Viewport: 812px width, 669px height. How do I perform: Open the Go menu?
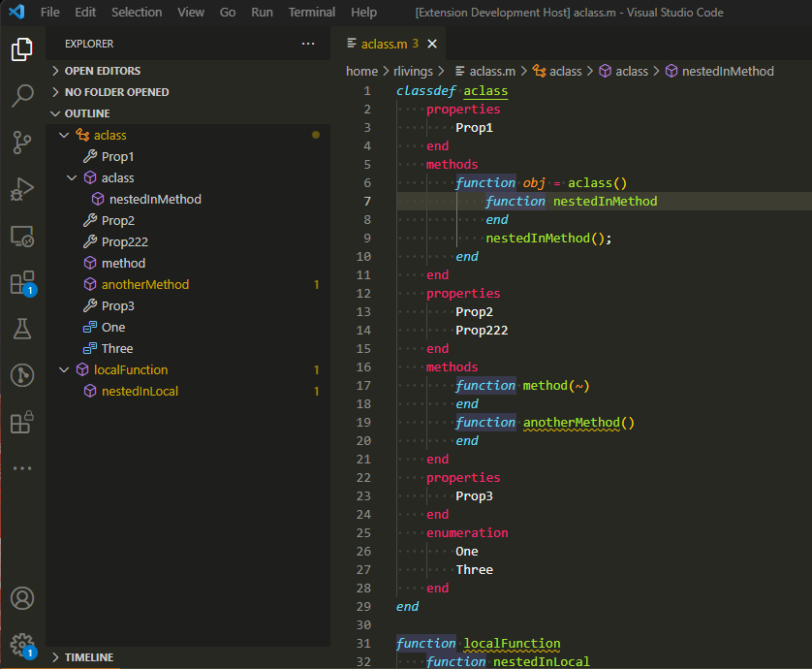pos(228,12)
